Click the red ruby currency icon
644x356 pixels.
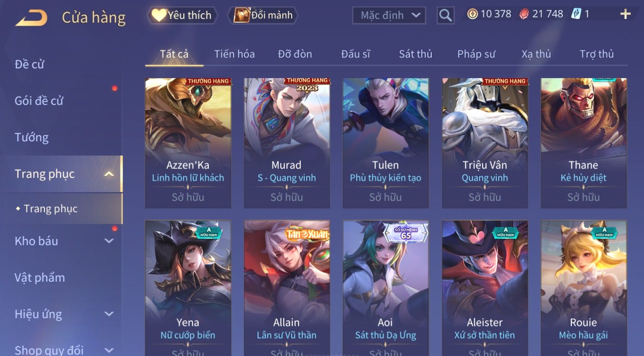pyautogui.click(x=524, y=14)
